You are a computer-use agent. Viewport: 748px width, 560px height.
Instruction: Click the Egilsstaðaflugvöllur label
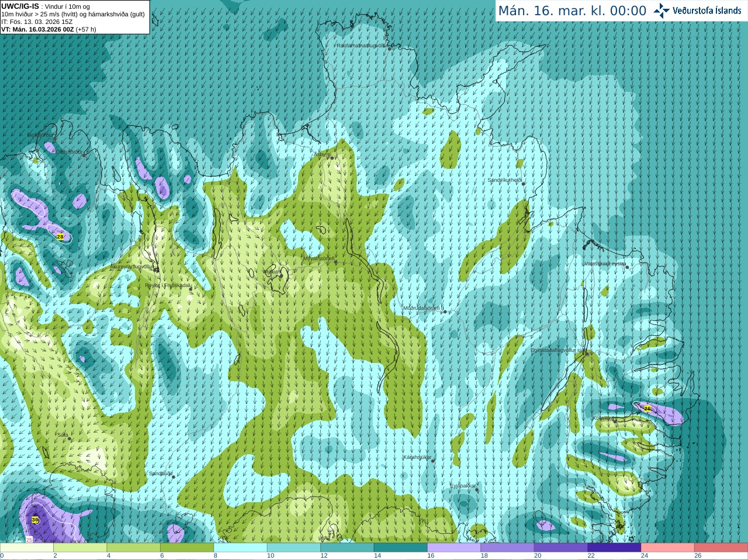pos(558,350)
